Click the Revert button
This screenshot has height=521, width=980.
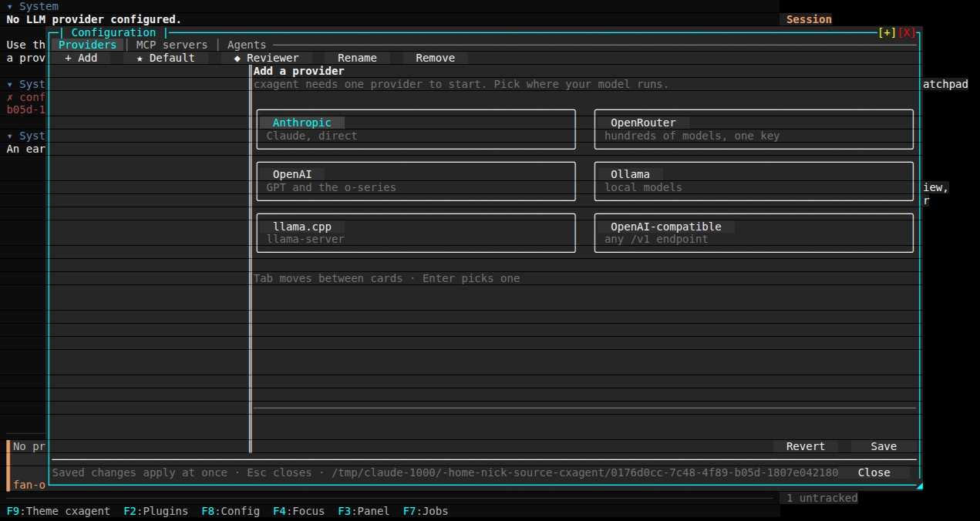(806, 446)
